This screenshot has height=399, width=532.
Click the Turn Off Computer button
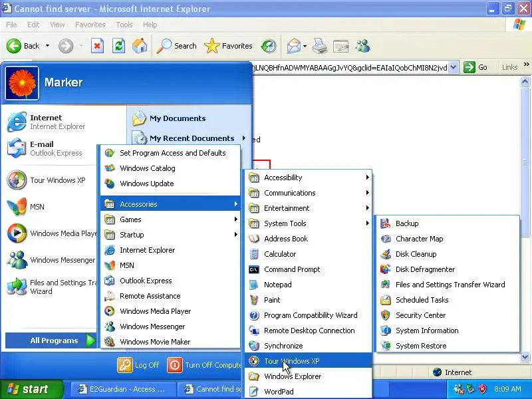click(x=205, y=365)
